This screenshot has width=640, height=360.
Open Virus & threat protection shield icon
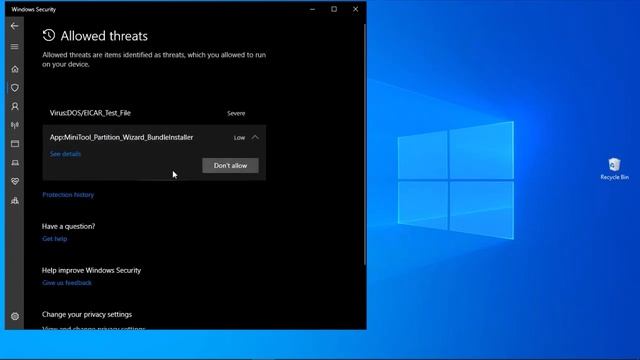[15, 88]
